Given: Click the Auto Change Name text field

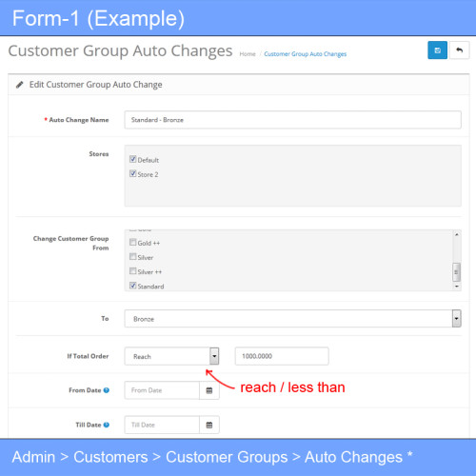Looking at the screenshot, I should click(292, 120).
